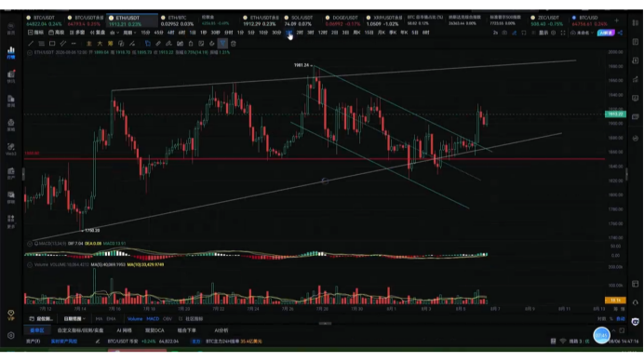644x362 pixels.
Task: Toggle the 主 main-chart marker
Action: pyautogui.click(x=89, y=44)
